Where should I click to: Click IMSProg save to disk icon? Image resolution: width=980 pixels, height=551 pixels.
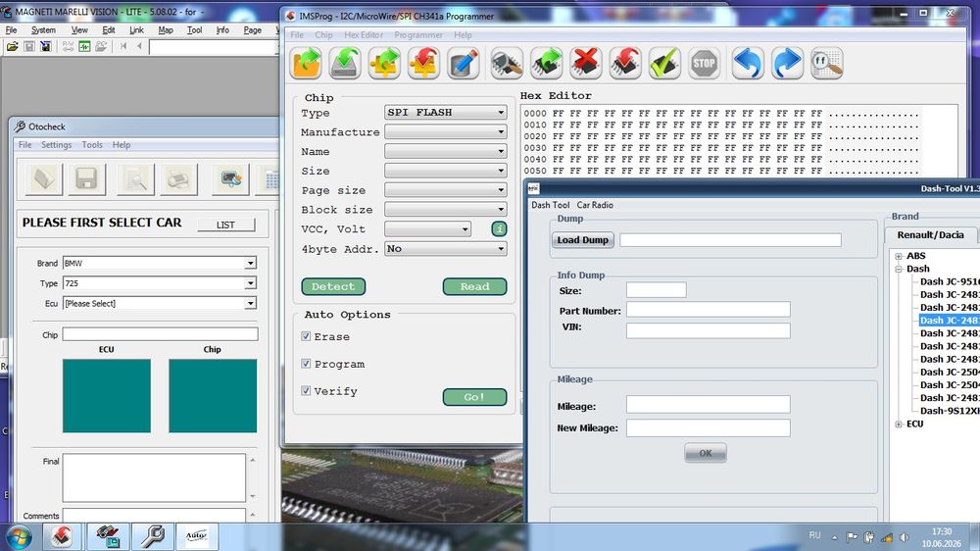pyautogui.click(x=345, y=63)
